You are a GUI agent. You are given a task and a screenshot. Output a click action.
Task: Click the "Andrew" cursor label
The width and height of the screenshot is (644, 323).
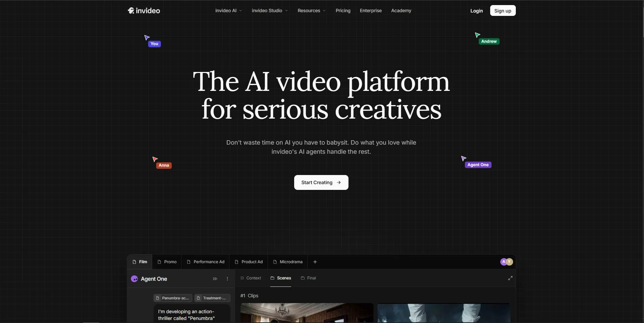point(489,42)
